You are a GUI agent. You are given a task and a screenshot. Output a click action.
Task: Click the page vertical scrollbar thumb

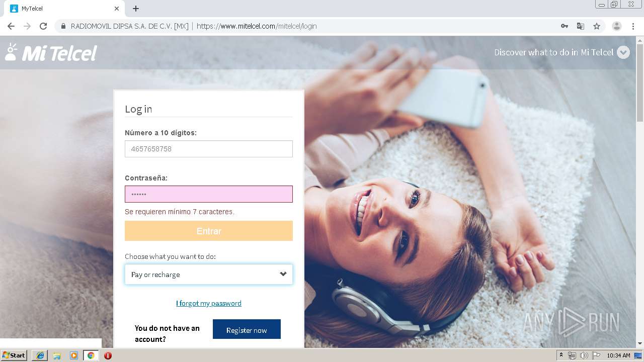[x=640, y=82]
